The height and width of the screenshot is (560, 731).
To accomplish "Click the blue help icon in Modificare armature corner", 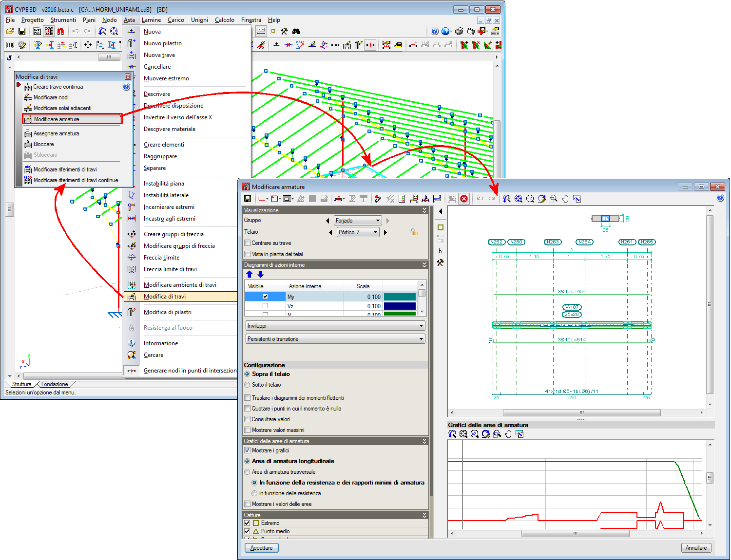I will pos(720,198).
